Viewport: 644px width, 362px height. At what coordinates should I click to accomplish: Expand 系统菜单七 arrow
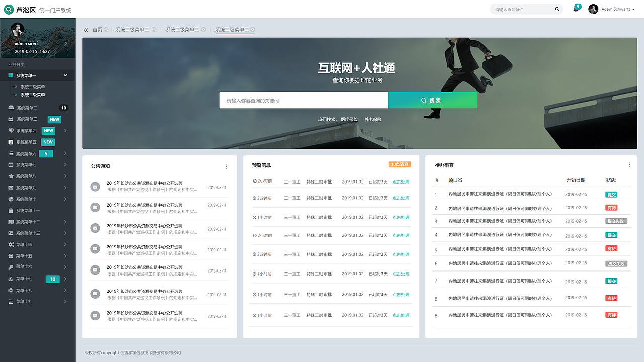coord(65,165)
